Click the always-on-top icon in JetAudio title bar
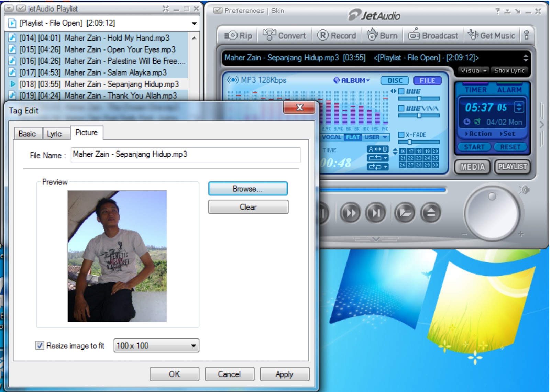 pyautogui.click(x=507, y=11)
